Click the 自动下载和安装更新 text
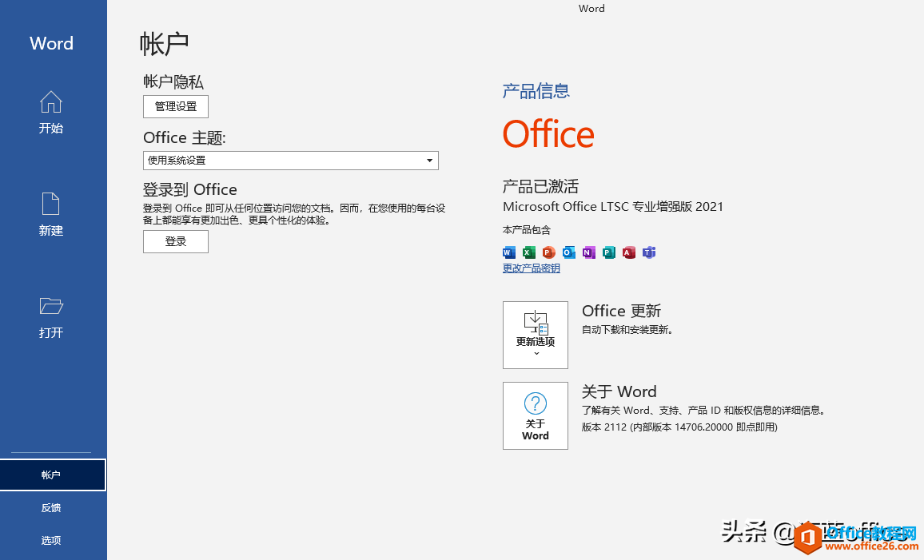 (627, 330)
